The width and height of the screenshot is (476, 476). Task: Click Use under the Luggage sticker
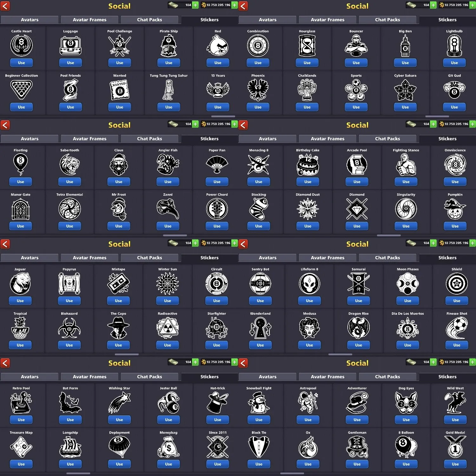[70, 63]
